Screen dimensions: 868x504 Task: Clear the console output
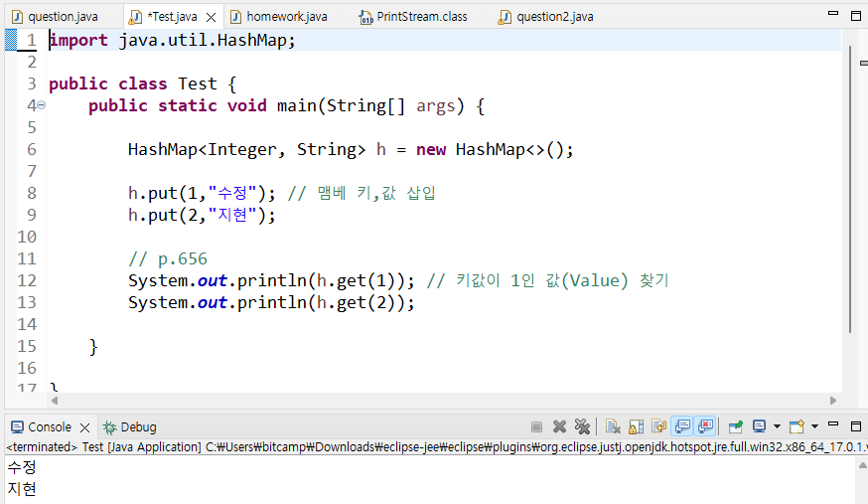point(612,426)
